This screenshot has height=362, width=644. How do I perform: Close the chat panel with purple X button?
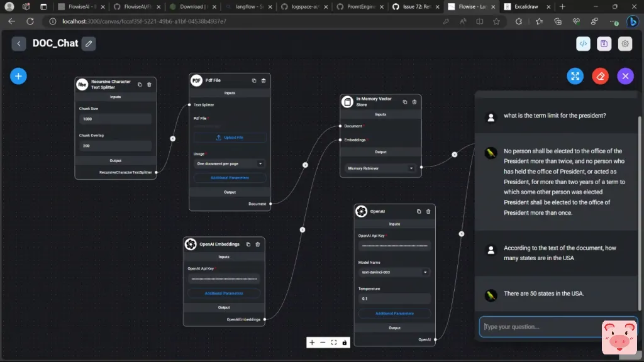[625, 76]
